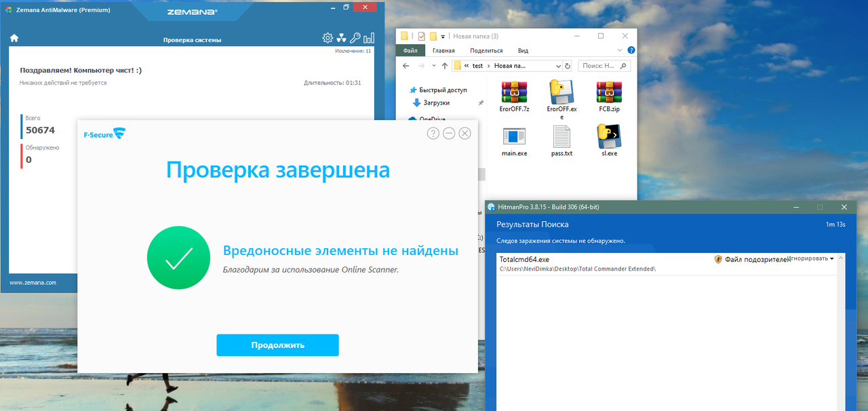This screenshot has width=868, height=411.
Task: Open Explorer help blue question icon
Action: (631, 50)
